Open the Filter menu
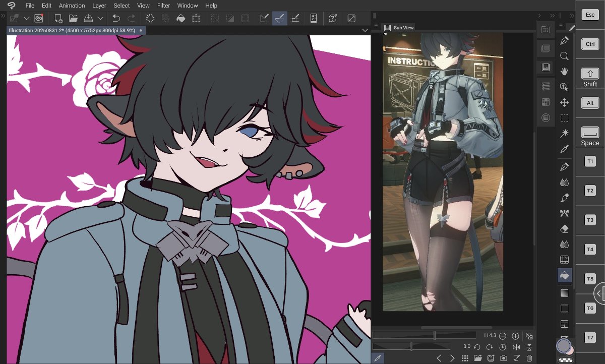Viewport: 605px width, 364px height. coord(163,6)
